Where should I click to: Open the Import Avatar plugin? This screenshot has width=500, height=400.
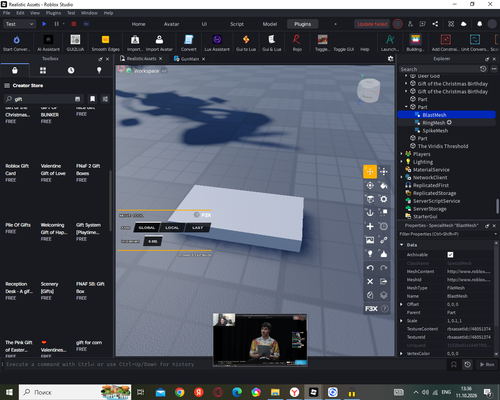(x=159, y=43)
